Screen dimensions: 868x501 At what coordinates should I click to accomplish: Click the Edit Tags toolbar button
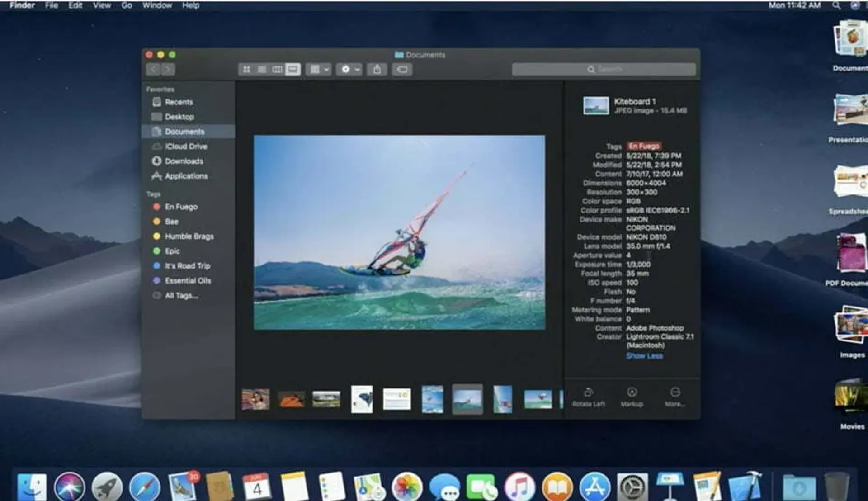click(x=402, y=69)
